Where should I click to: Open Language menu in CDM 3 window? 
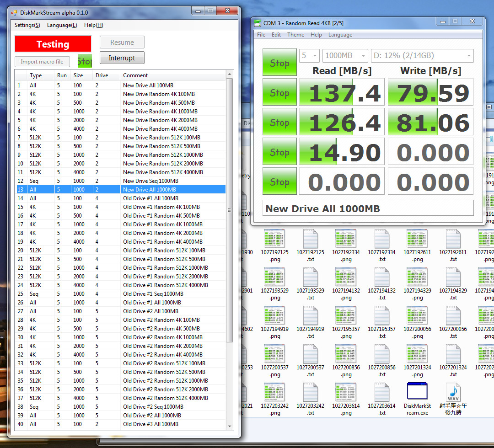(x=340, y=35)
